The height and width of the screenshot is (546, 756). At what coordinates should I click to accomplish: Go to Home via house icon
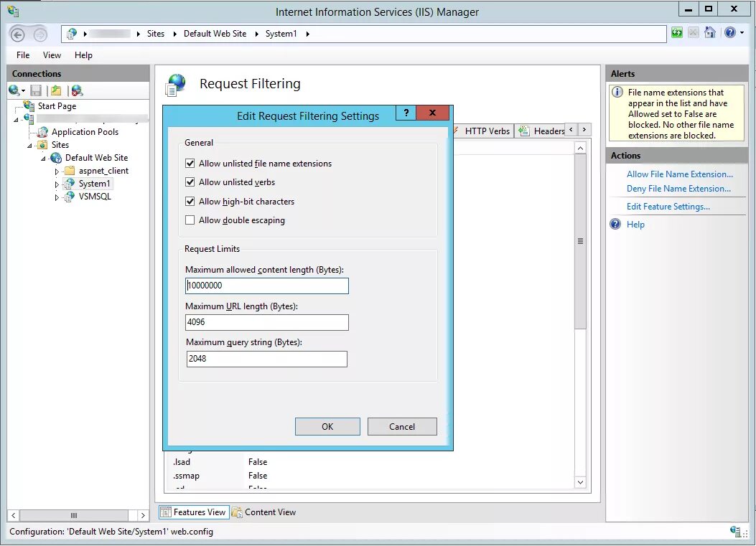(710, 33)
